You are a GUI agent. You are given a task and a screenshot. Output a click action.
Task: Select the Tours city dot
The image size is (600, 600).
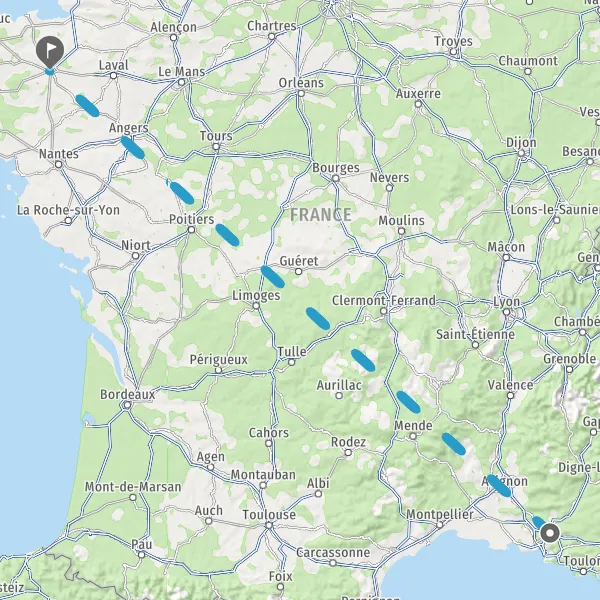[216, 147]
